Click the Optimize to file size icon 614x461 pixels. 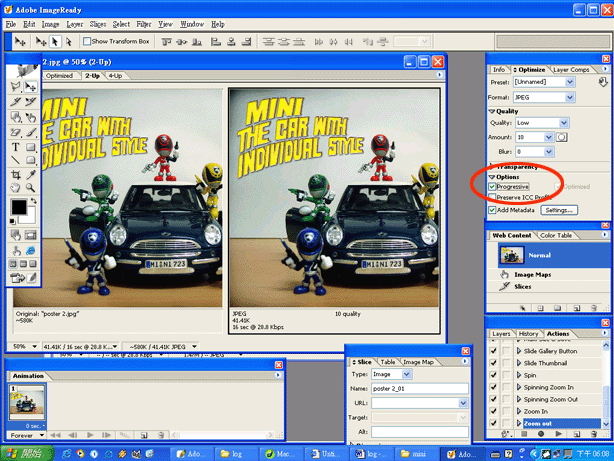pyautogui.click(x=603, y=82)
